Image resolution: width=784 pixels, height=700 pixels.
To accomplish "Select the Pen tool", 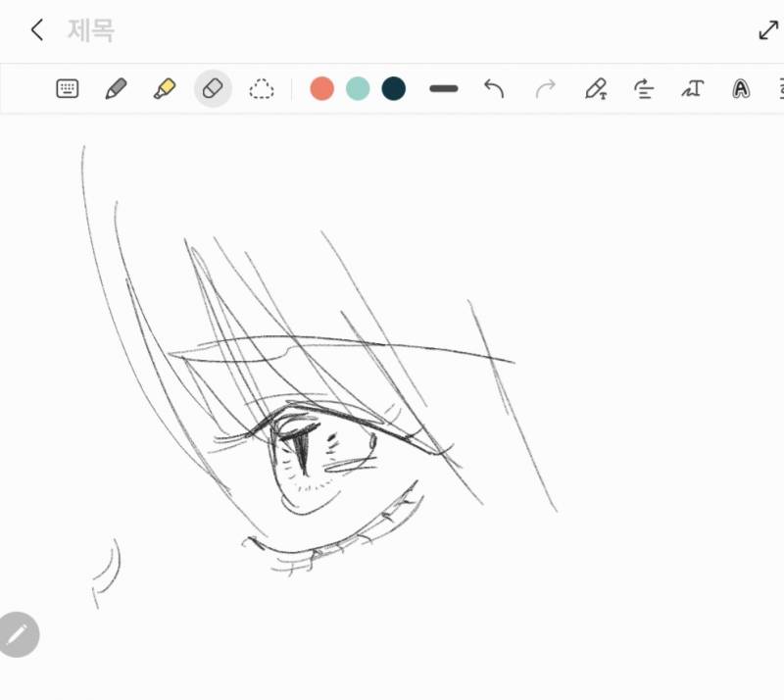I will pos(116,88).
